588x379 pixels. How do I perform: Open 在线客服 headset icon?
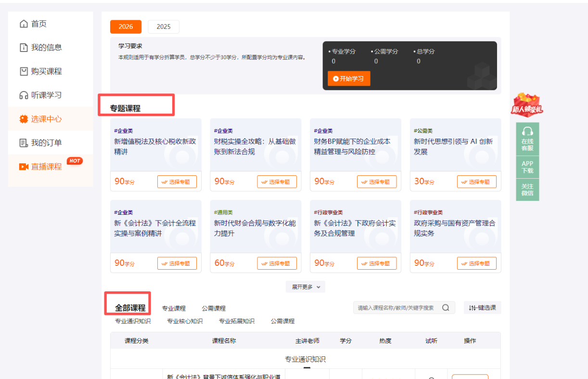click(527, 131)
